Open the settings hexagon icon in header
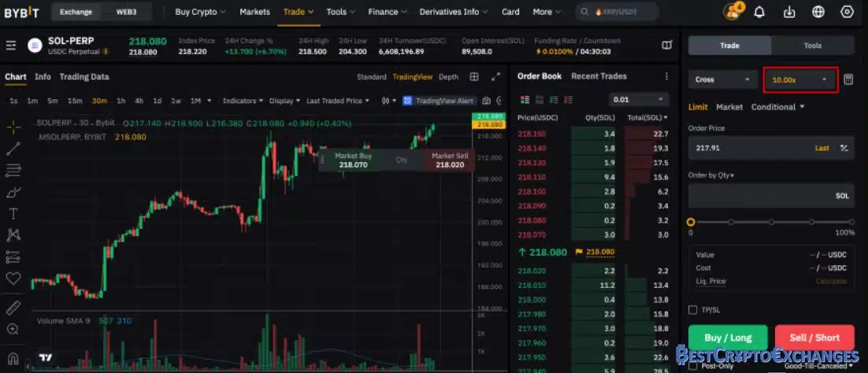Image resolution: width=868 pixels, height=373 pixels. 847,12
